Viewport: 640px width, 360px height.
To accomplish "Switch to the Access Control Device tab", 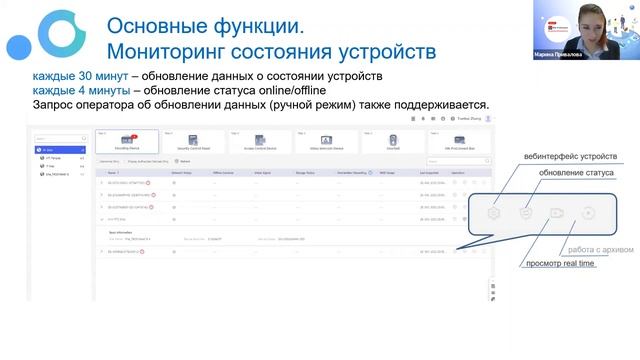I will click(x=260, y=142).
